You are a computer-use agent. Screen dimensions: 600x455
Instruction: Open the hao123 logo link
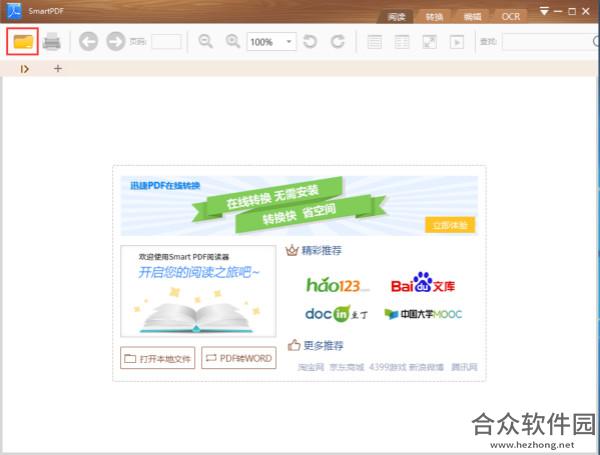tap(337, 284)
